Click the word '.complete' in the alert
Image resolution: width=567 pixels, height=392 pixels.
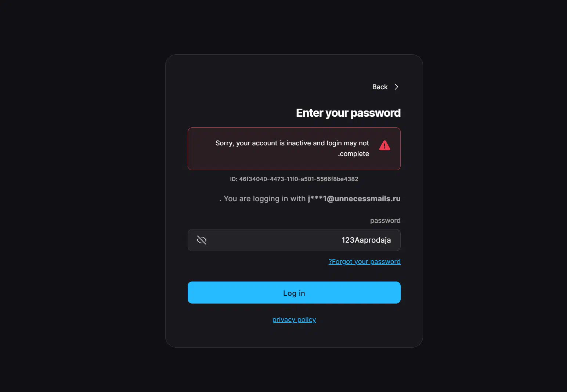click(x=354, y=154)
